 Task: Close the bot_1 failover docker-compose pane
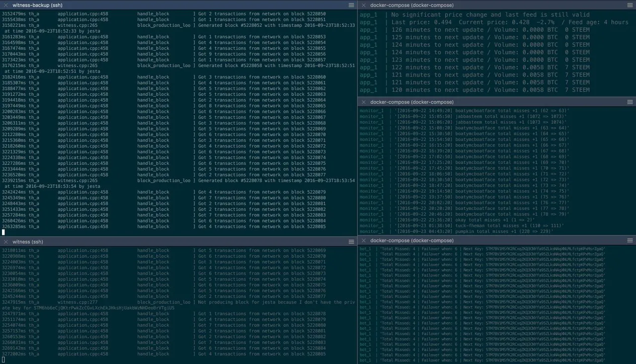click(364, 240)
